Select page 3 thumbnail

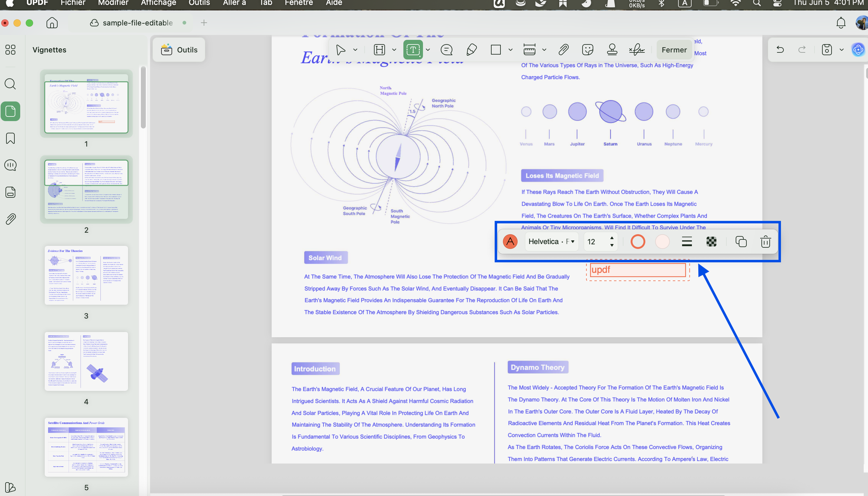(86, 275)
